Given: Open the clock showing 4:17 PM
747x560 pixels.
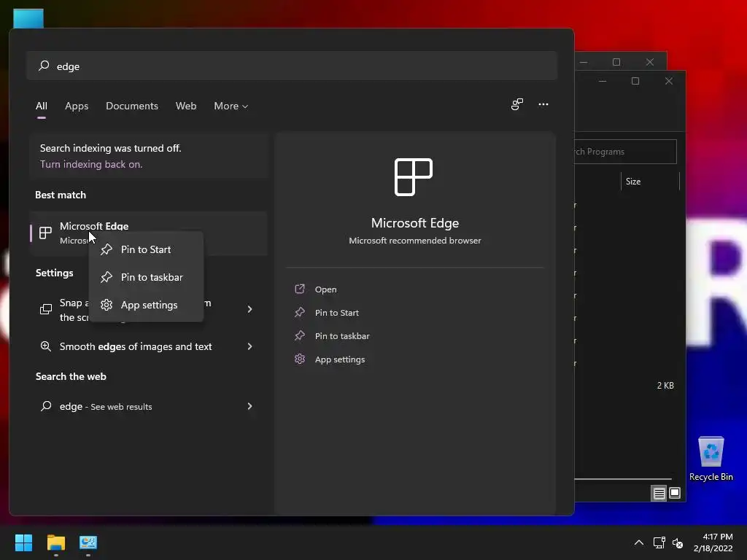Looking at the screenshot, I should (x=713, y=542).
